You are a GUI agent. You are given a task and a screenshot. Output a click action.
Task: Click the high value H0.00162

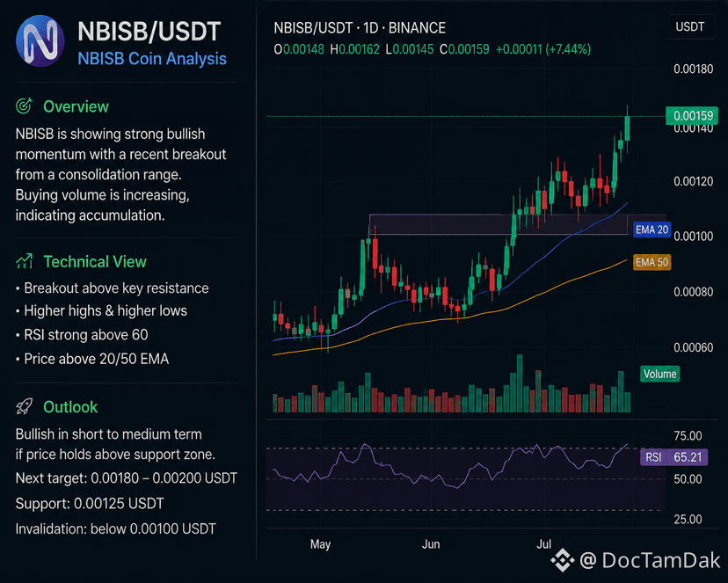[354, 49]
